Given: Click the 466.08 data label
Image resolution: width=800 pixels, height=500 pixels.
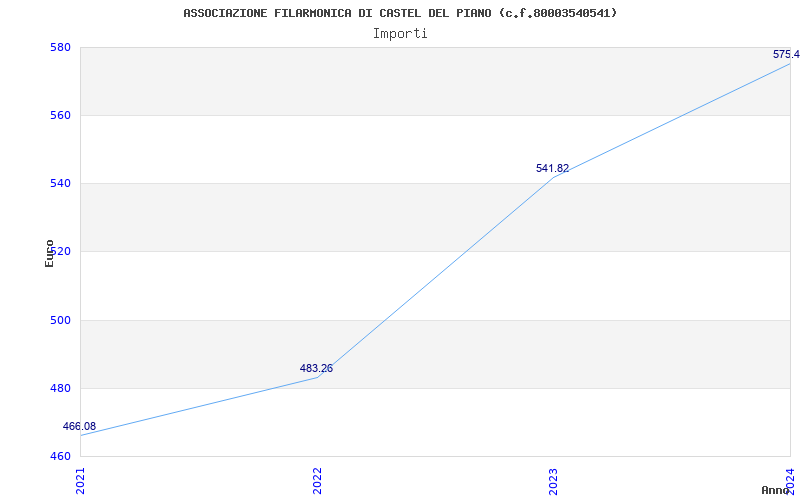Looking at the screenshot, I should pyautogui.click(x=79, y=427).
